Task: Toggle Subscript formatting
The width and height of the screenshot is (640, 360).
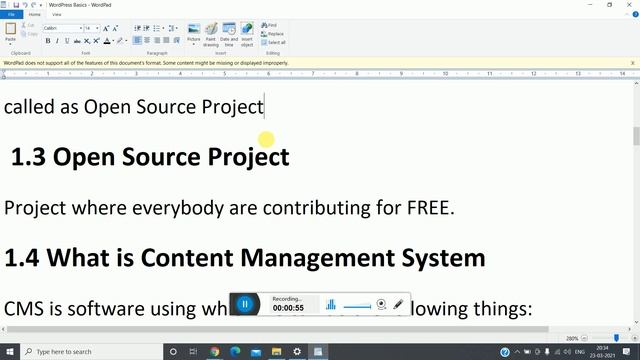Action: coord(87,41)
